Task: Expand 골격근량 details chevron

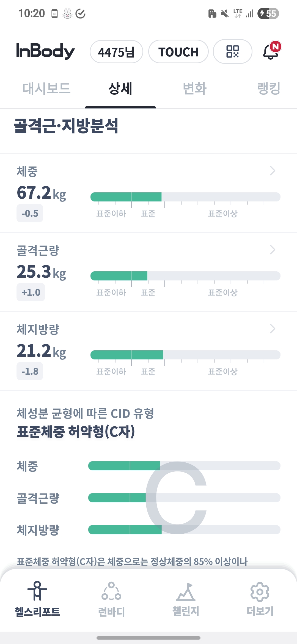Action: pyautogui.click(x=273, y=250)
